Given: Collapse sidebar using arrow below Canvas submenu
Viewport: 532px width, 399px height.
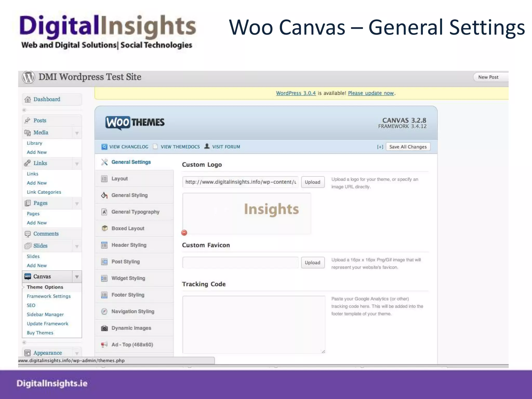Looking at the screenshot, I should point(24,342).
